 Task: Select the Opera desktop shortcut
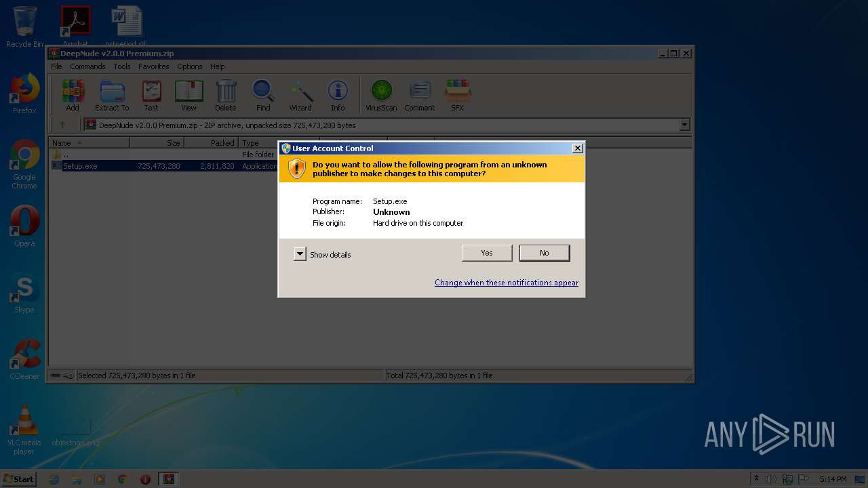[24, 226]
